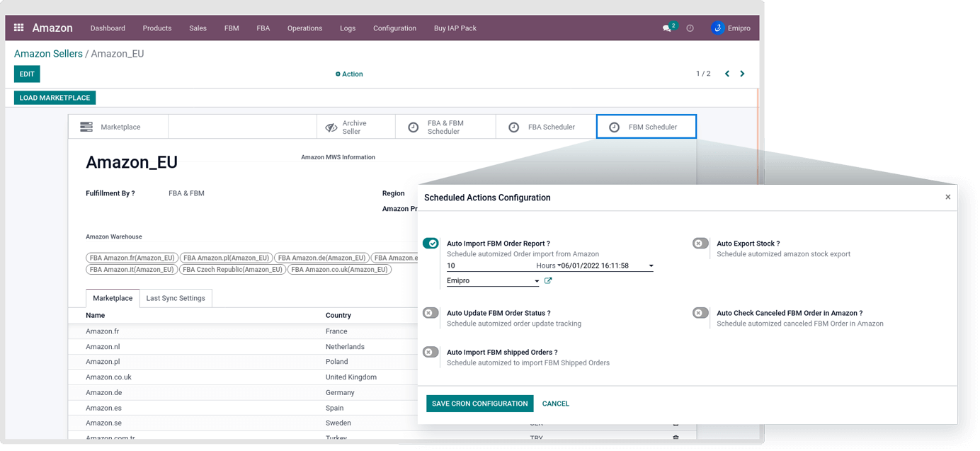980x451 pixels.
Task: Enable Auto Update FBM Order Status toggle
Action: pos(431,313)
